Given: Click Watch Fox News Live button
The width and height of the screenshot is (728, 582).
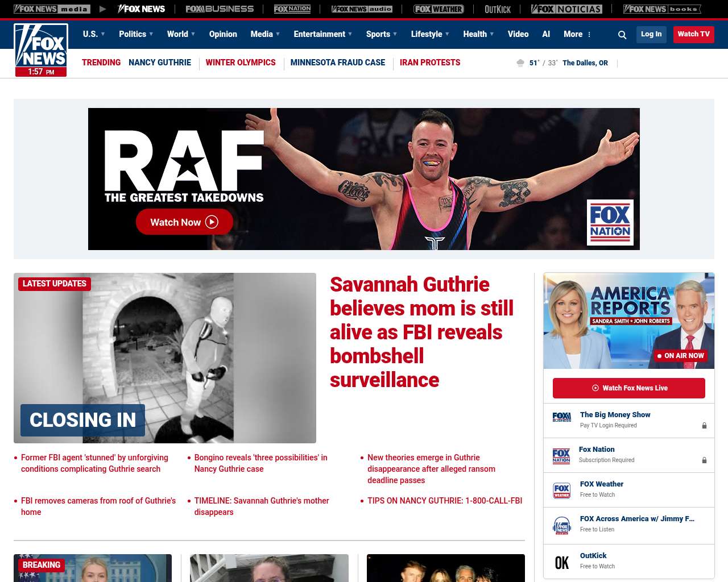Looking at the screenshot, I should (629, 388).
